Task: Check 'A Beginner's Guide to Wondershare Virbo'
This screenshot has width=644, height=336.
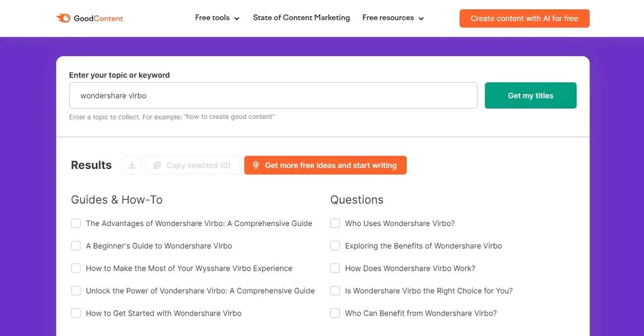Action: (76, 246)
